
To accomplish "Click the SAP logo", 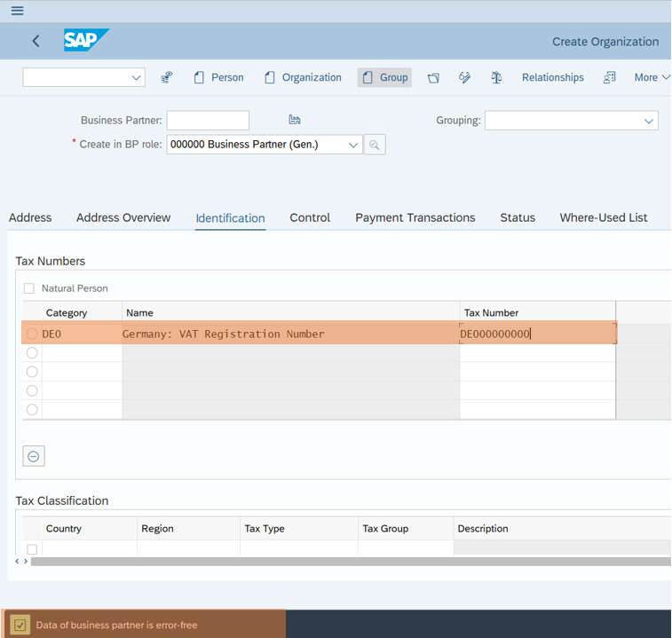I will (x=86, y=41).
